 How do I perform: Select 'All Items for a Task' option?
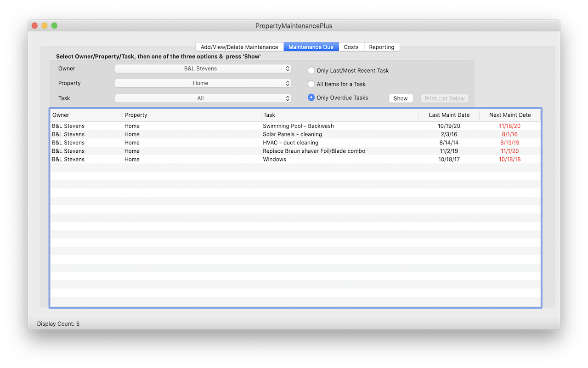coord(311,84)
